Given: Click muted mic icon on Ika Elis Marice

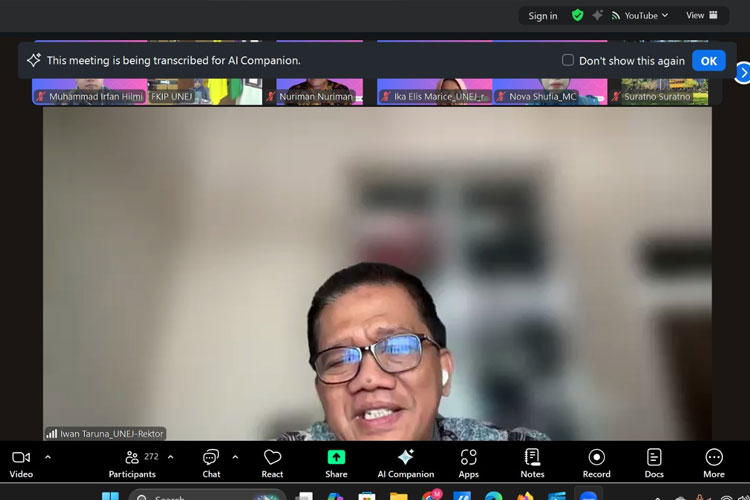Looking at the screenshot, I should tap(386, 97).
